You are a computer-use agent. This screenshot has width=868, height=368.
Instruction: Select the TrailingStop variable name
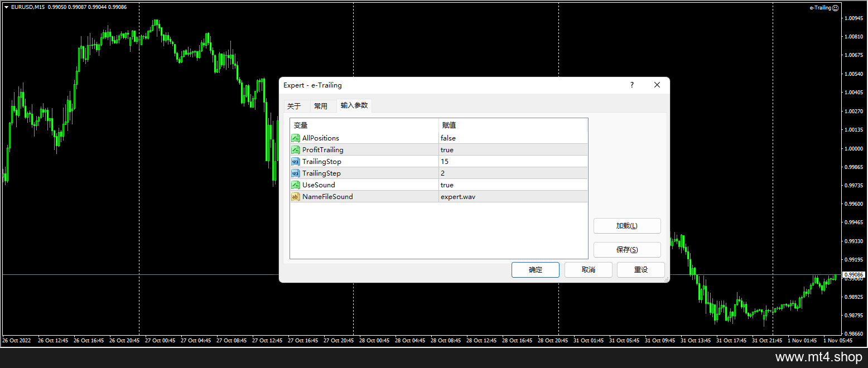point(322,162)
